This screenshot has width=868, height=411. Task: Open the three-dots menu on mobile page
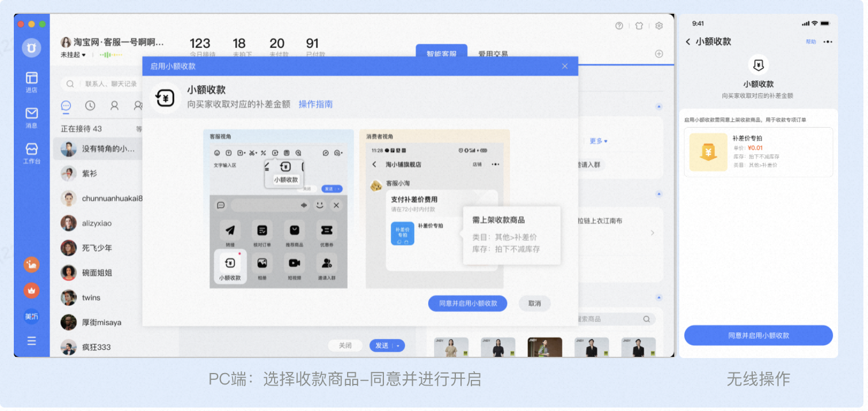click(x=828, y=42)
